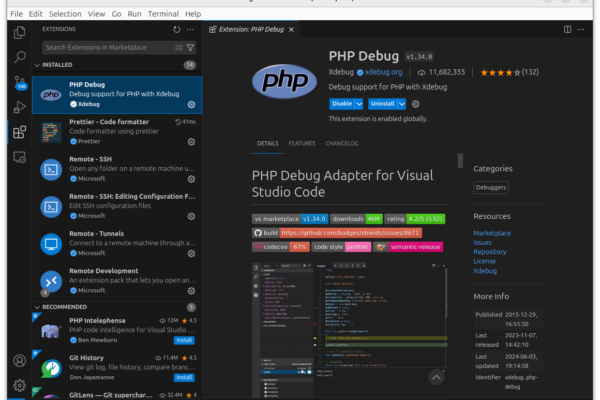The width and height of the screenshot is (600, 400).
Task: Manage gear for PHP Debug list item
Action: pos(191,104)
